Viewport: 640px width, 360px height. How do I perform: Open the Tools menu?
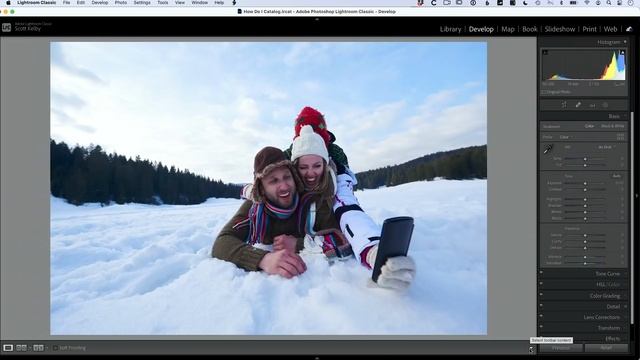click(162, 3)
